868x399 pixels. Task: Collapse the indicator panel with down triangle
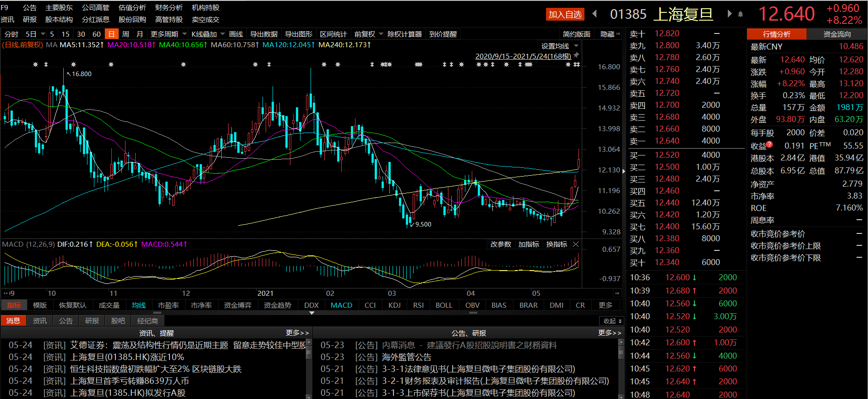(x=311, y=313)
